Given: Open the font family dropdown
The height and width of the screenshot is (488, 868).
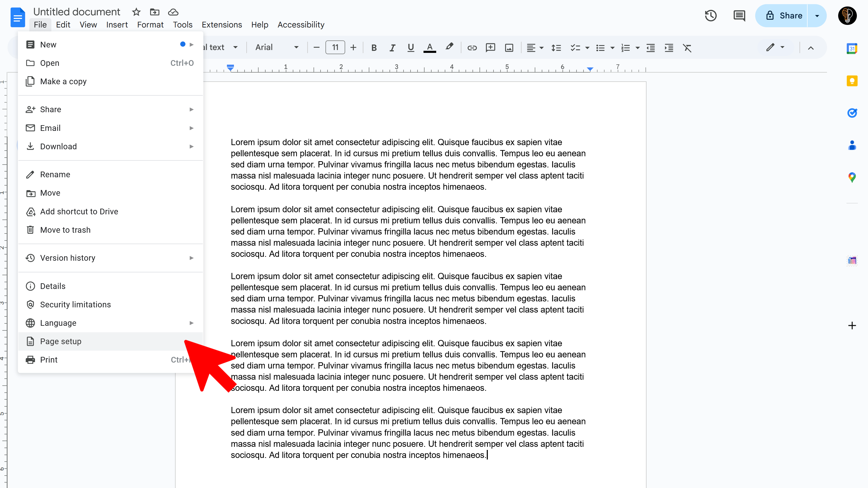Looking at the screenshot, I should coord(276,47).
